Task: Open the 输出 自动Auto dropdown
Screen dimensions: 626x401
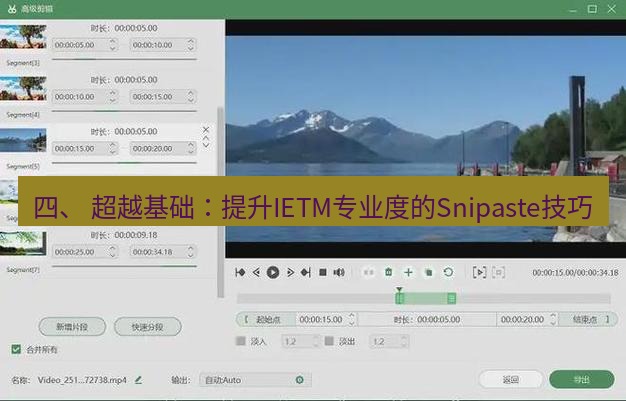Action: tap(255, 380)
